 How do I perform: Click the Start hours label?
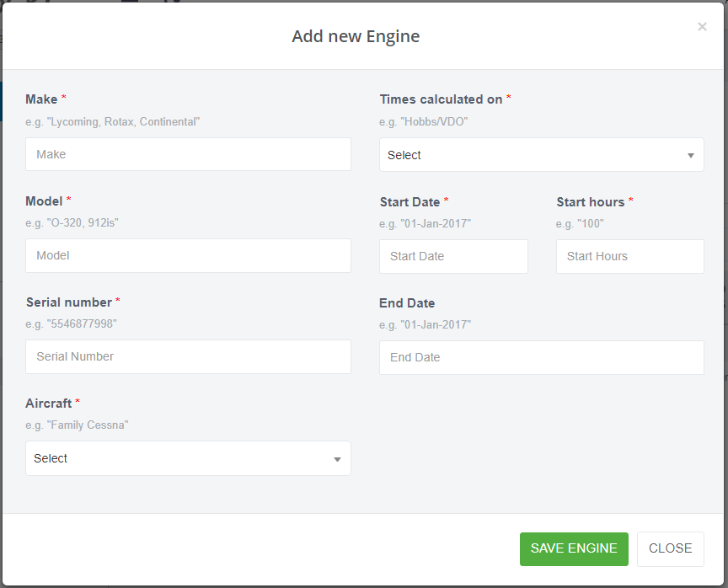591,202
